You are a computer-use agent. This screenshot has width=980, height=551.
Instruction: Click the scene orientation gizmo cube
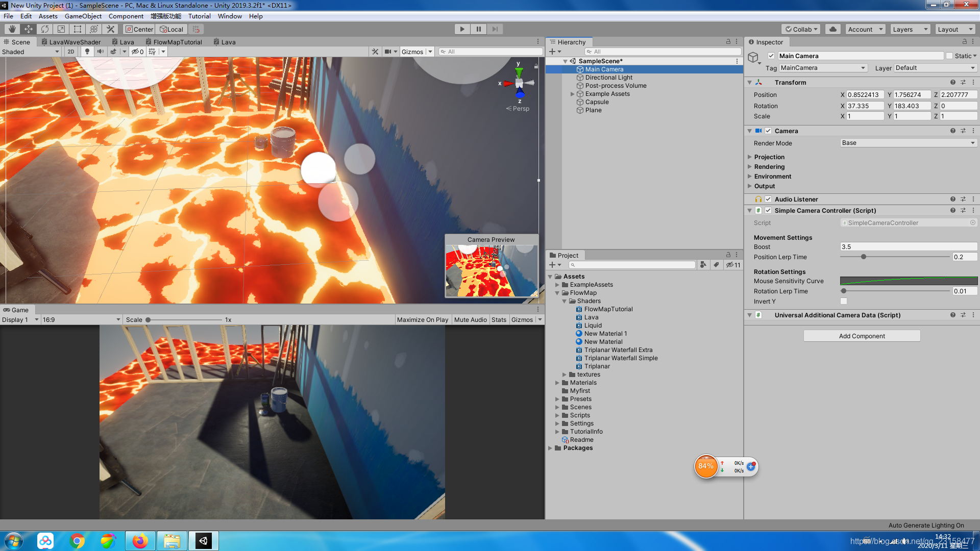[519, 83]
